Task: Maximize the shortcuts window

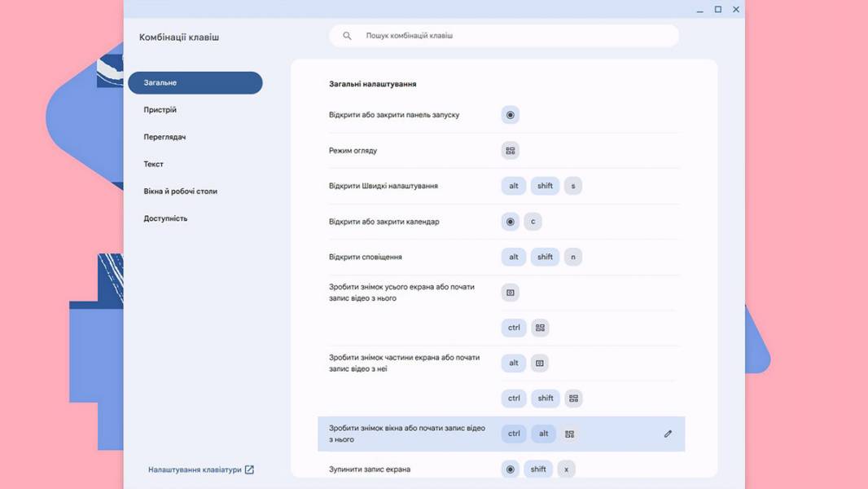Action: tap(718, 9)
